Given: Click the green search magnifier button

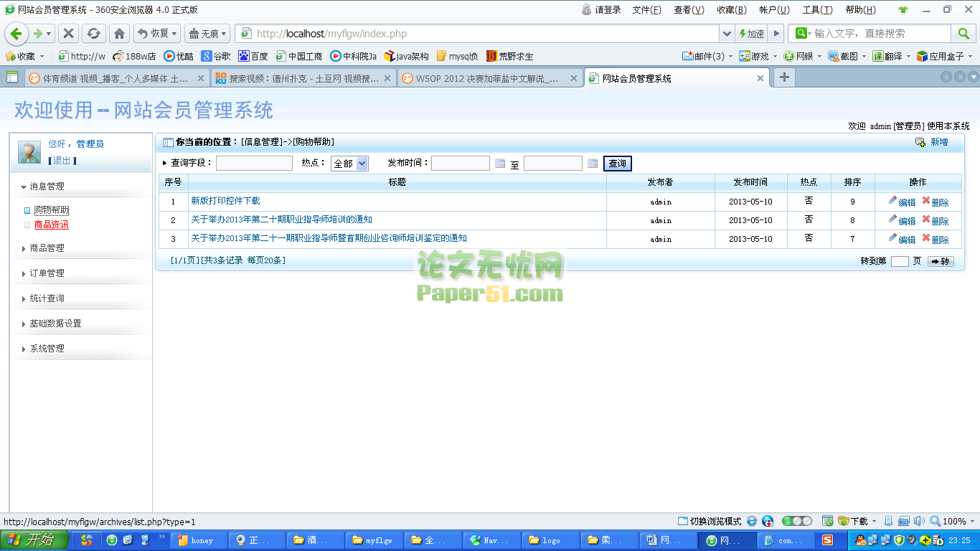Looking at the screenshot, I should [962, 34].
